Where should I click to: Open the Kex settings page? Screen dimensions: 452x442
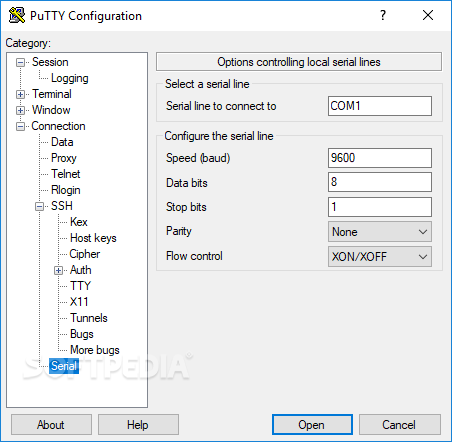coord(79,222)
